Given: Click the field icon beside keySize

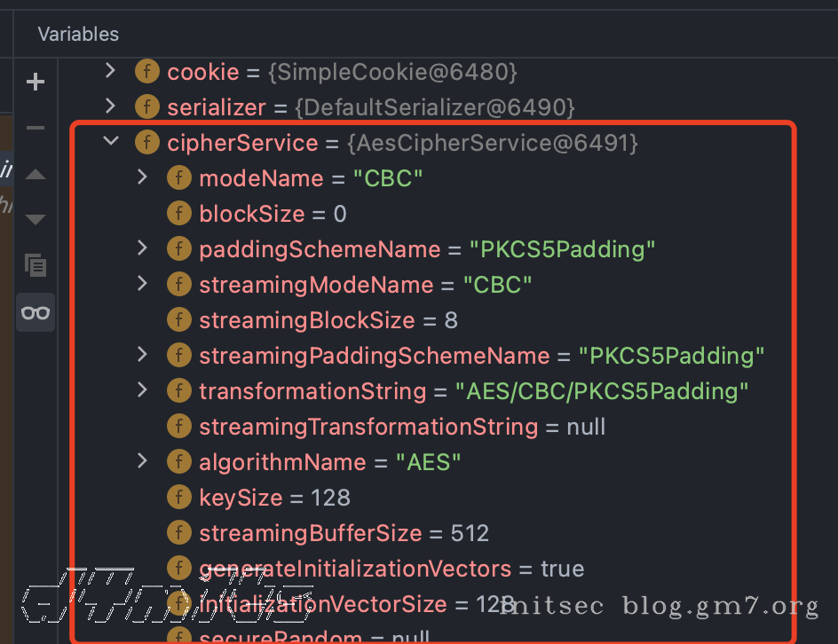Looking at the screenshot, I should coord(179,498).
